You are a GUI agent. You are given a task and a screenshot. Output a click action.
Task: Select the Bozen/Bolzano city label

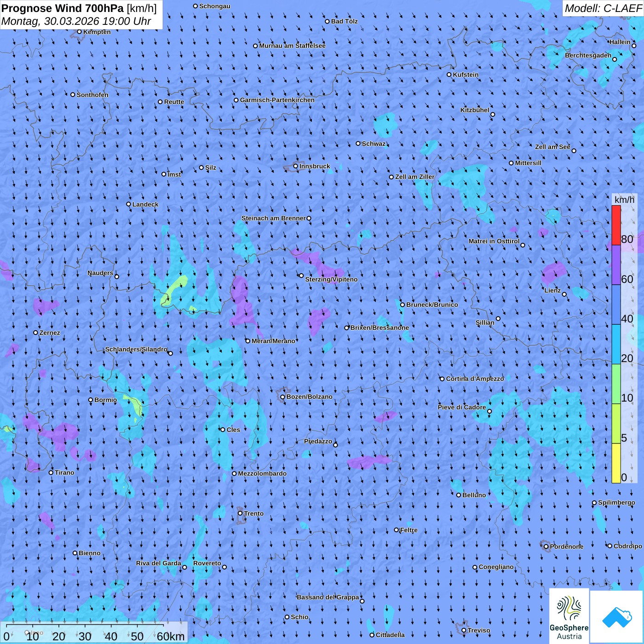coord(309,397)
